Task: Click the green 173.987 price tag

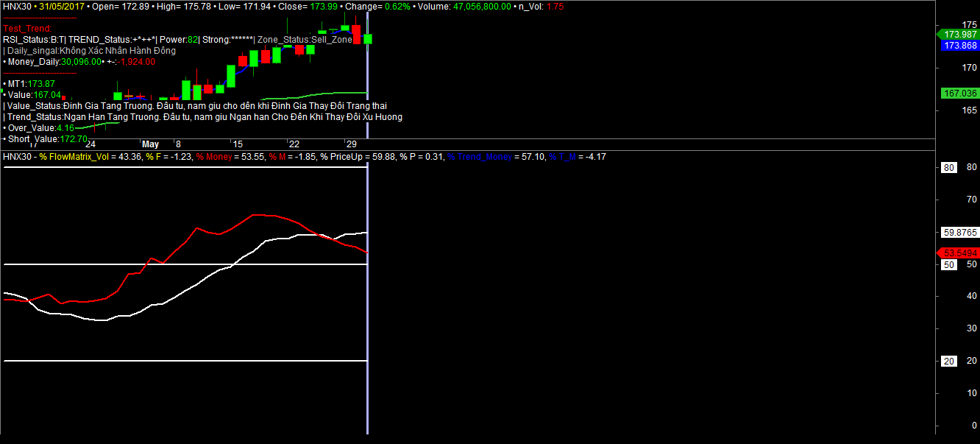Action: [x=960, y=34]
